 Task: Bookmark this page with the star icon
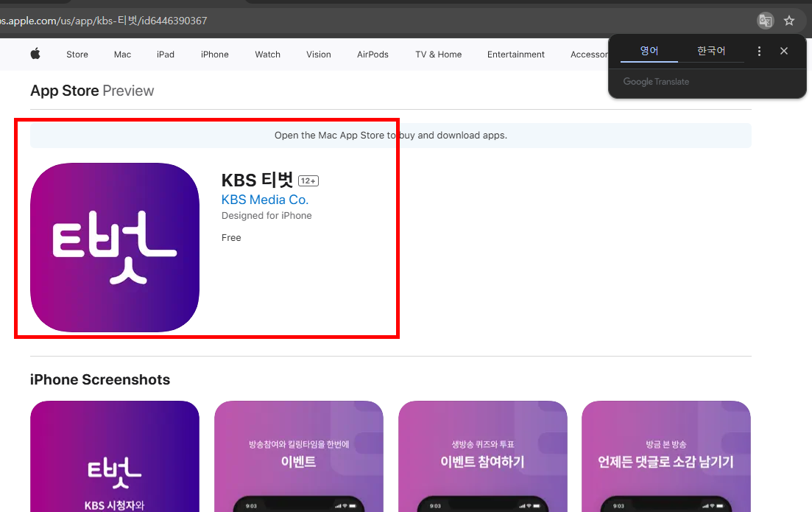[789, 21]
